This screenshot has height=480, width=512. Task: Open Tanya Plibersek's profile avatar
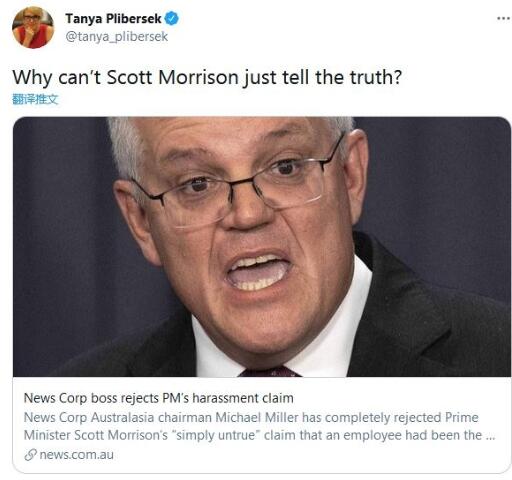pos(33,27)
